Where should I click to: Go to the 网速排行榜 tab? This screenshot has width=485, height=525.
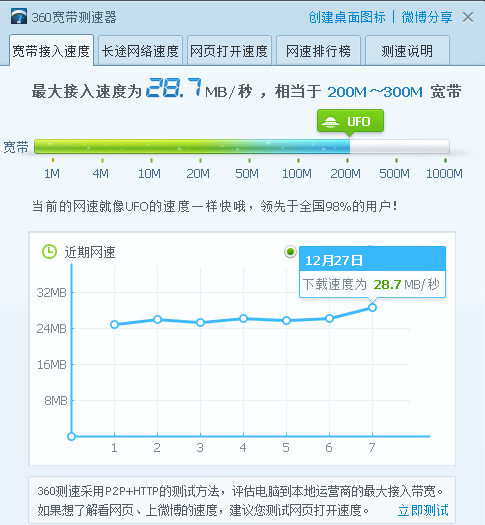318,51
